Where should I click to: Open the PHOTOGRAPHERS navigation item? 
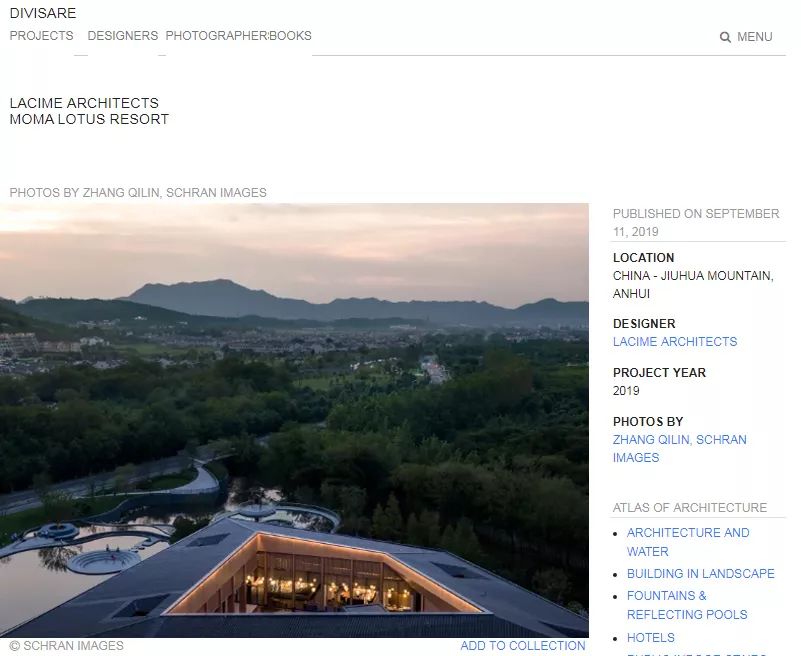[x=217, y=36]
